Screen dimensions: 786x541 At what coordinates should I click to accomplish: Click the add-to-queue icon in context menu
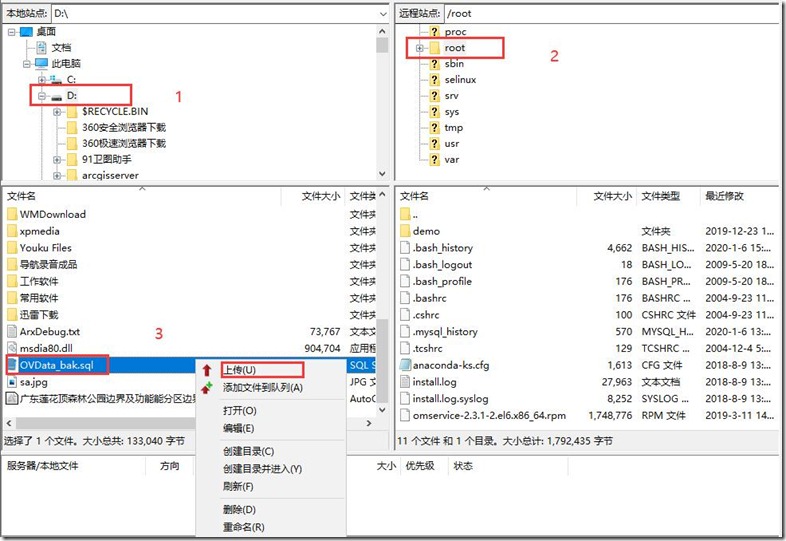(x=207, y=387)
